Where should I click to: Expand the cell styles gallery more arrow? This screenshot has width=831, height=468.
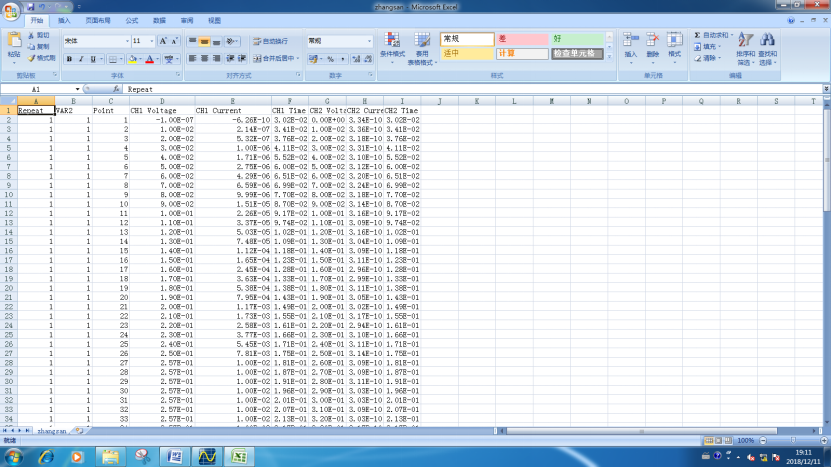coord(609,57)
